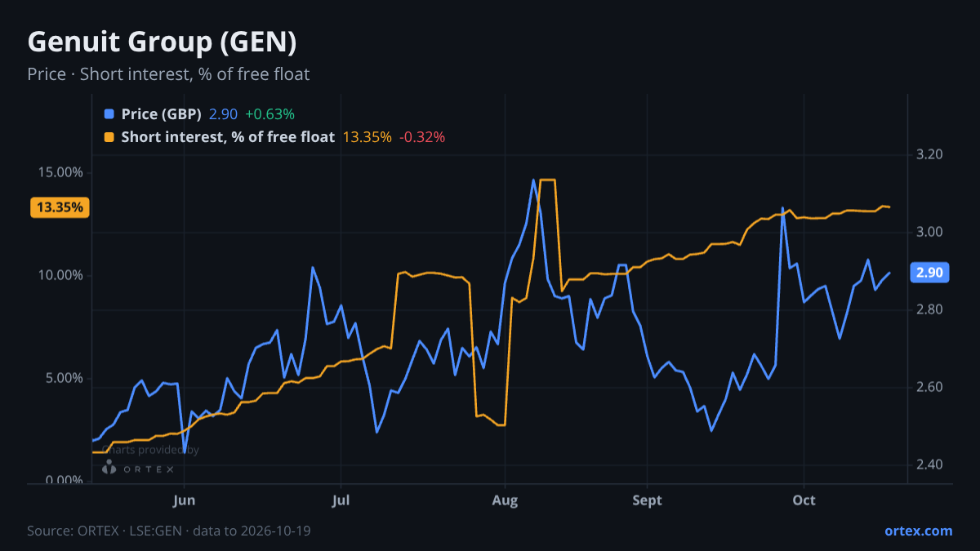
Task: Click the orange Short interest legend swatch
Action: pos(109,137)
